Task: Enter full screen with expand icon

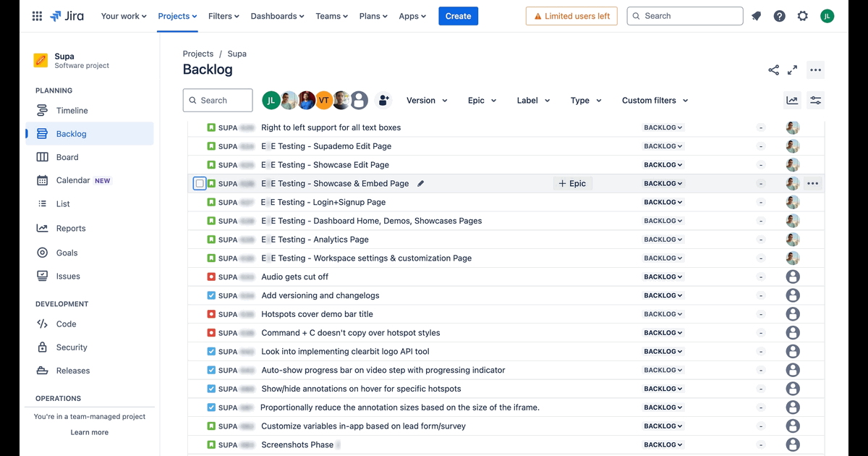Action: tap(793, 70)
